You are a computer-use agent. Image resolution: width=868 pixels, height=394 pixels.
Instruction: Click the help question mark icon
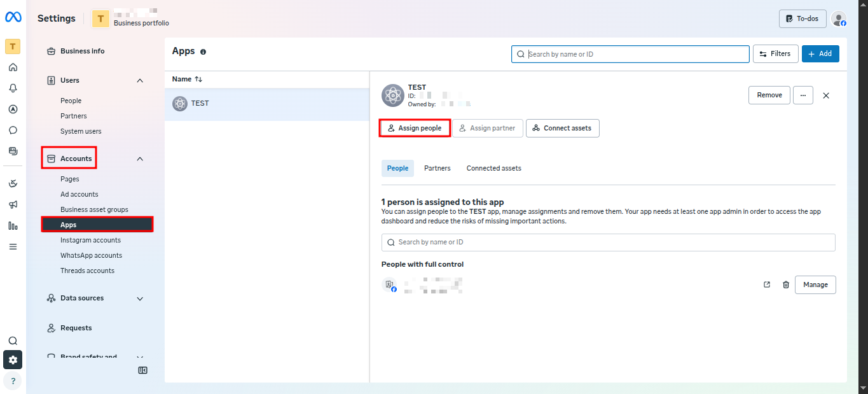[13, 381]
